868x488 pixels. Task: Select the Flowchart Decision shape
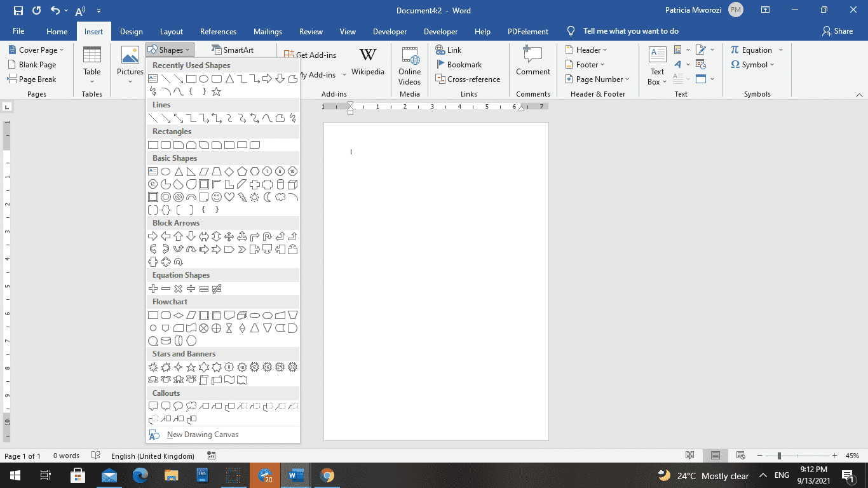(179, 315)
